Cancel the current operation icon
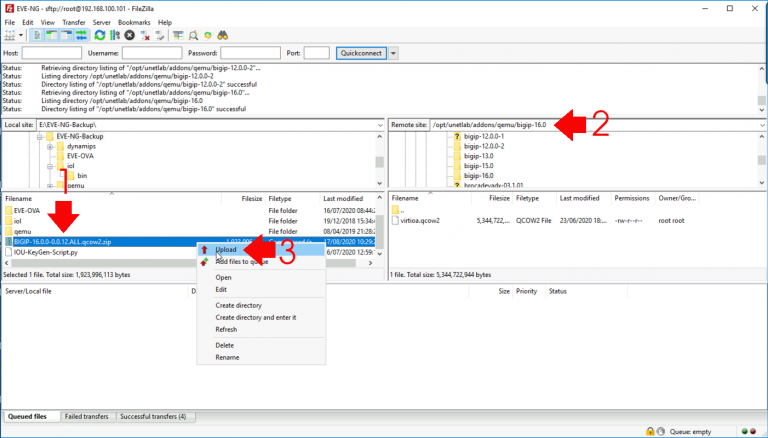 [x=129, y=35]
